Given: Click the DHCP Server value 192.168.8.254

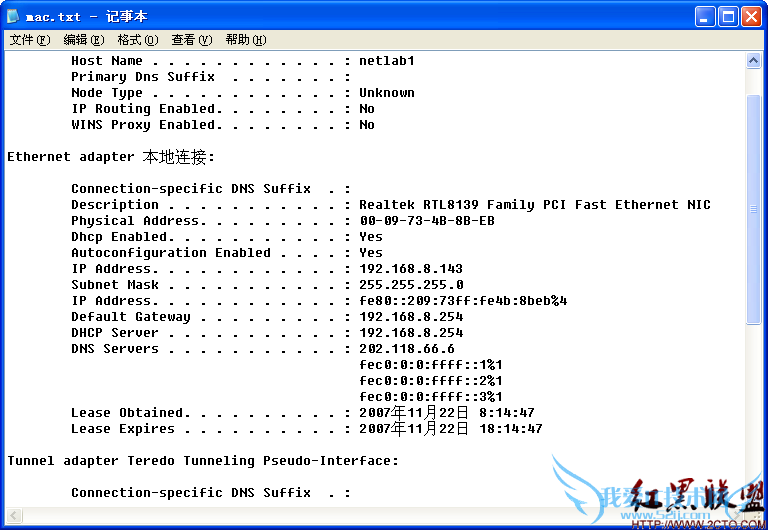Looking at the screenshot, I should pos(411,333).
